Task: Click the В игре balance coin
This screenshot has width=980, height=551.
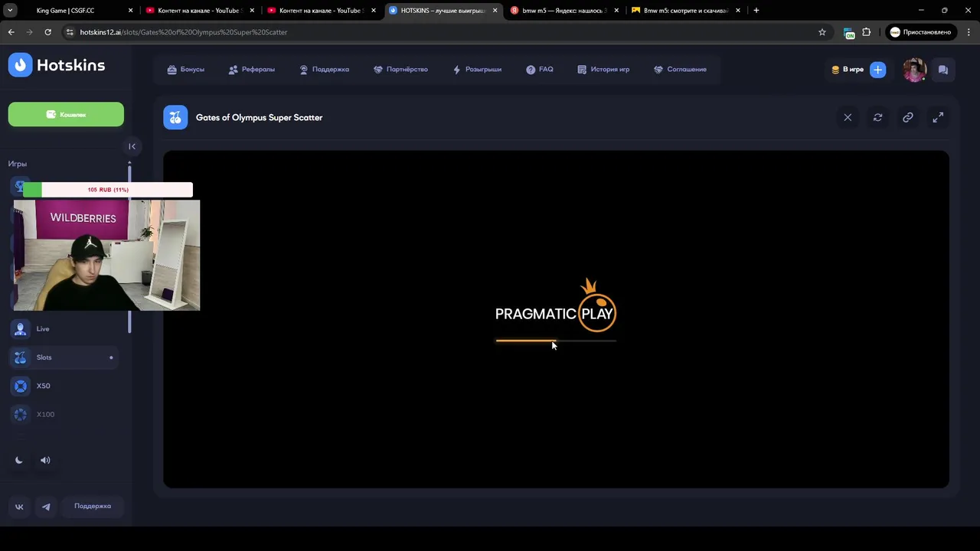Action: click(x=835, y=70)
